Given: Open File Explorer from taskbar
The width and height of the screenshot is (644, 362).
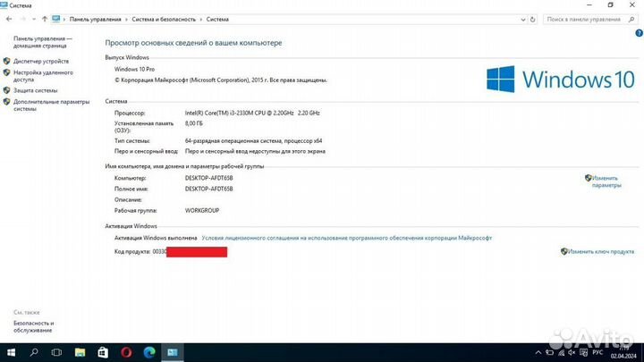Looking at the screenshot, I should 80,352.
